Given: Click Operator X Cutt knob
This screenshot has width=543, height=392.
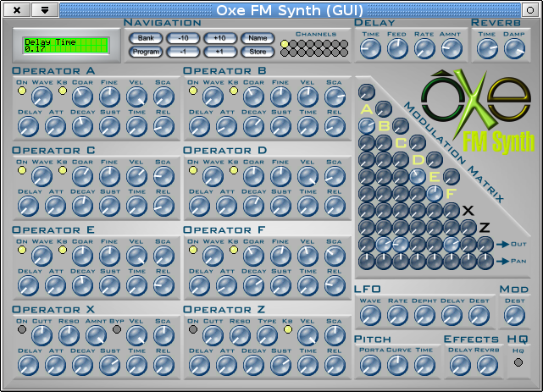Looking at the screenshot, I should [x=42, y=335].
